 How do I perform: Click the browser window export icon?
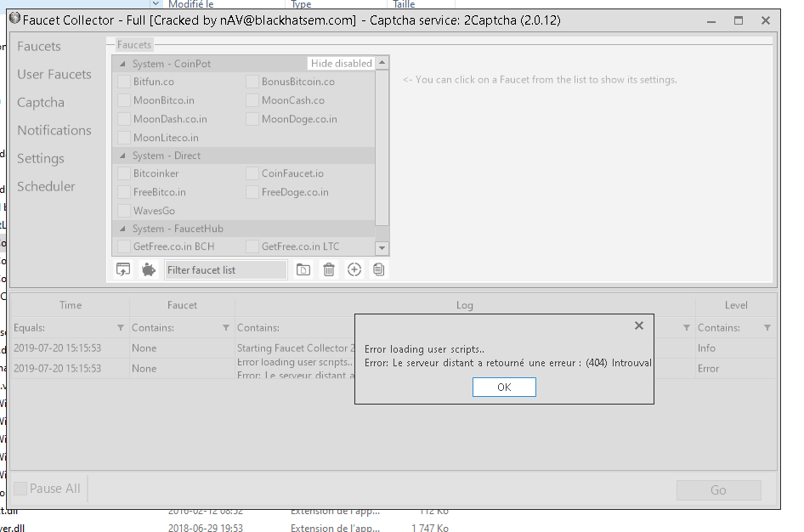coord(123,269)
